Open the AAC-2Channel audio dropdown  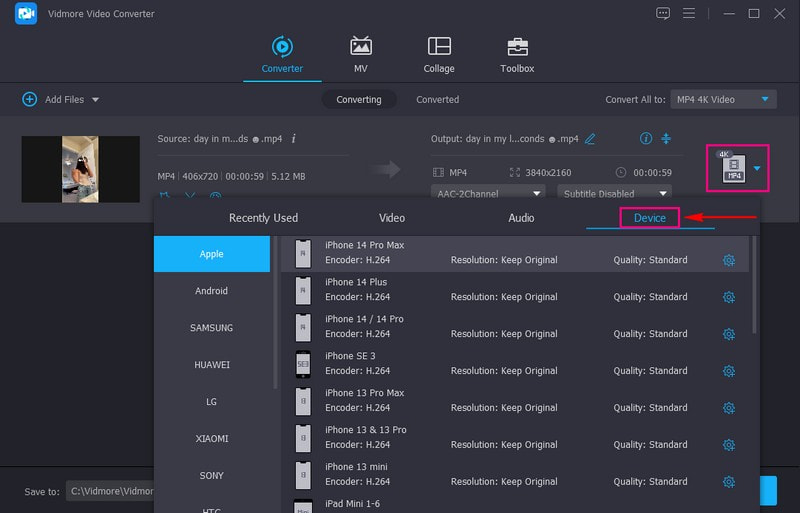488,193
